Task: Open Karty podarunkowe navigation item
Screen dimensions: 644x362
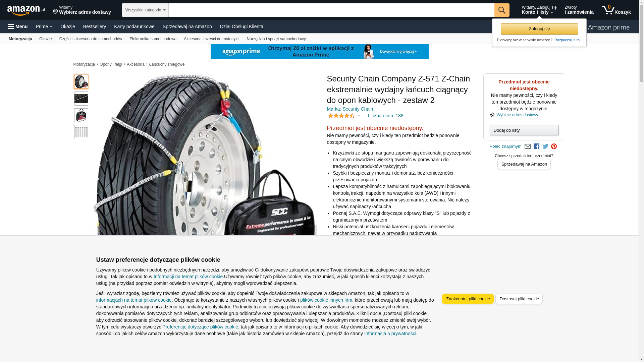Action: (134, 26)
